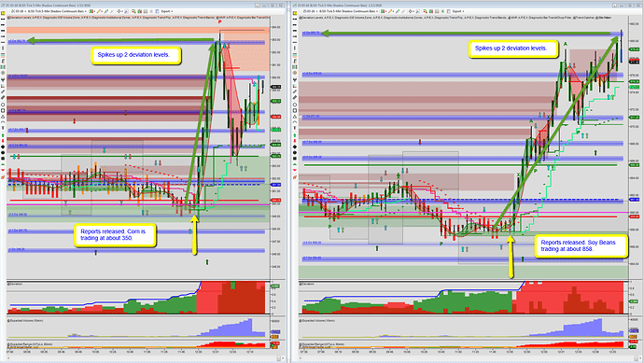This screenshot has height=363, width=644.
Task: Select red down arrow marker in soybean sidebar
Action: (x=295, y=142)
